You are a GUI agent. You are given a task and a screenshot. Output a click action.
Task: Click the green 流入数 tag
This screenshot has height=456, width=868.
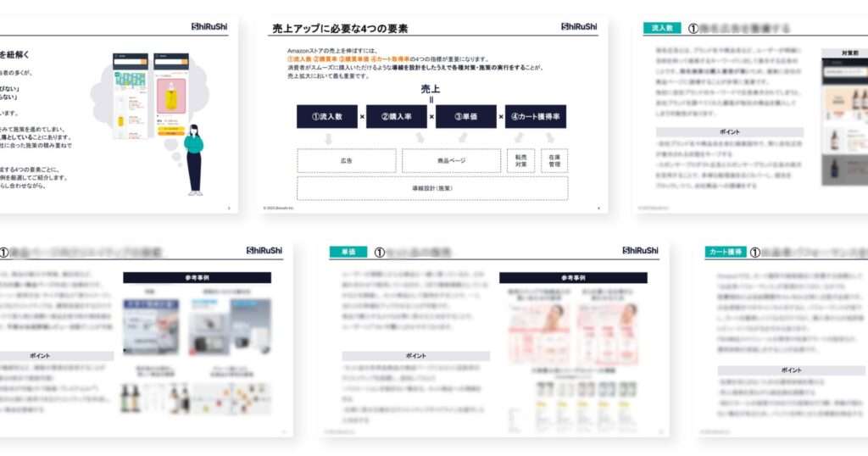tap(662, 28)
